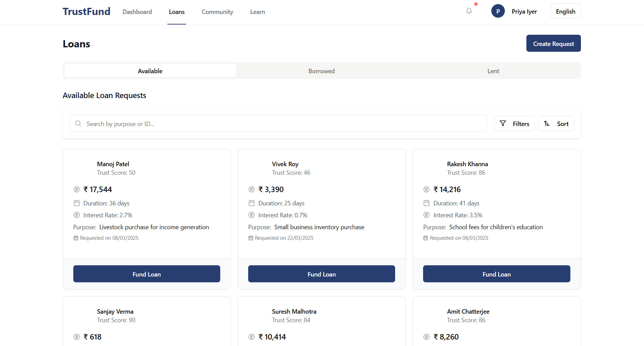644x346 pixels.
Task: Click the Priya Iyer user name
Action: pyautogui.click(x=524, y=12)
